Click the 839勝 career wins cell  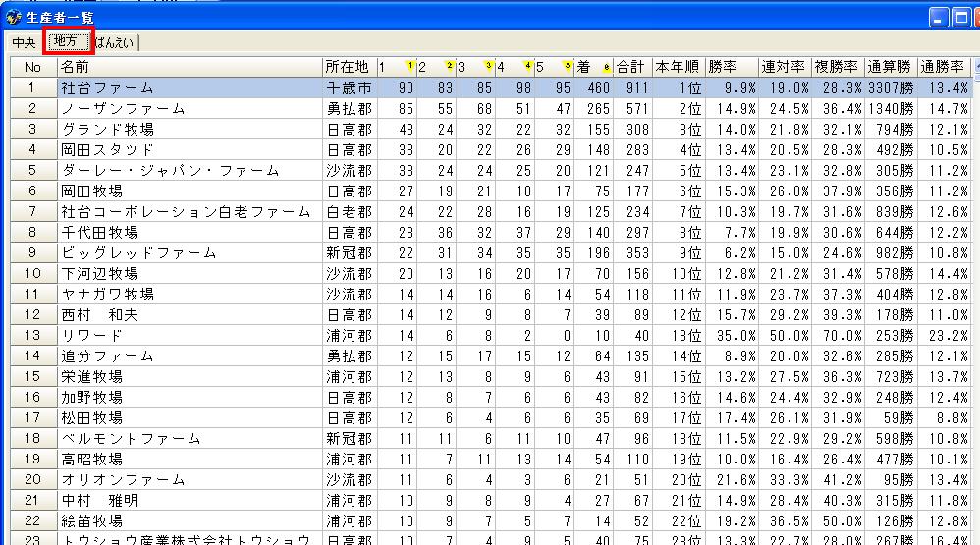(891, 212)
